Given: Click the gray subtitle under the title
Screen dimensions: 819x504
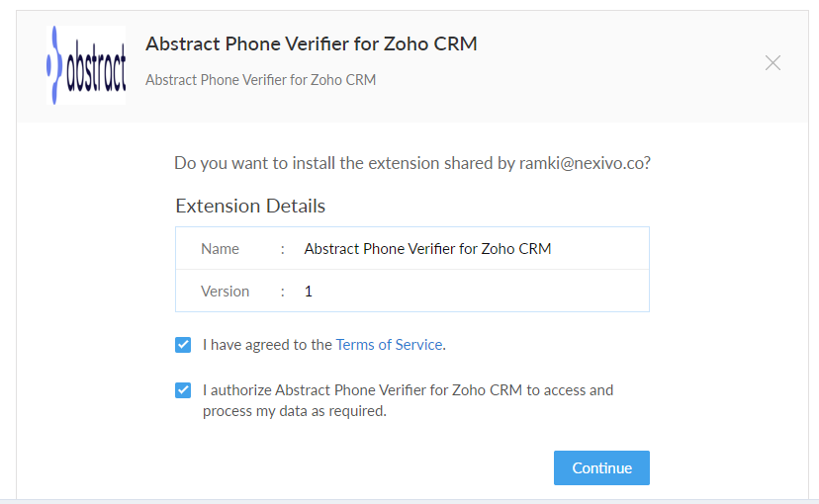Looking at the screenshot, I should pos(261,80).
